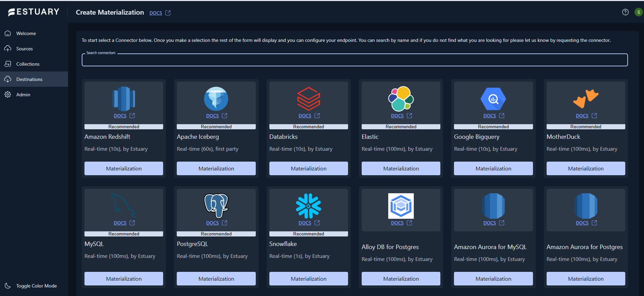Click external link icon on Snowflake card
The width and height of the screenshot is (644, 296).
tap(317, 223)
